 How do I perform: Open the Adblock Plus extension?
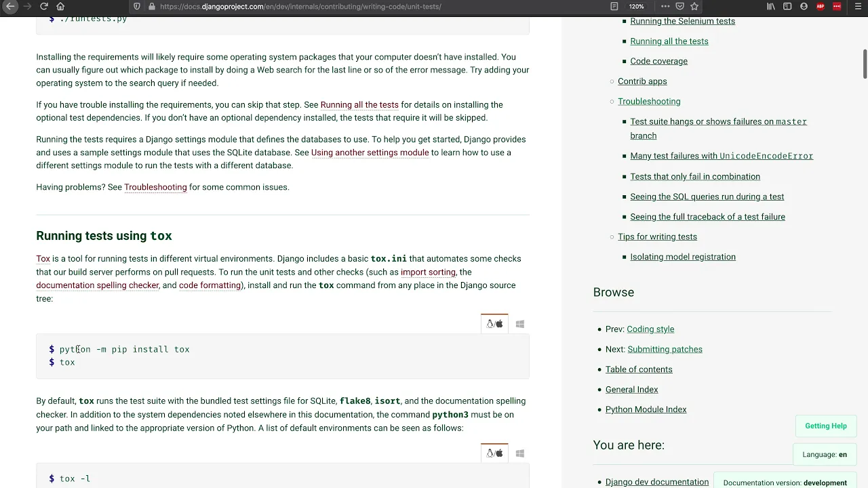click(821, 6)
